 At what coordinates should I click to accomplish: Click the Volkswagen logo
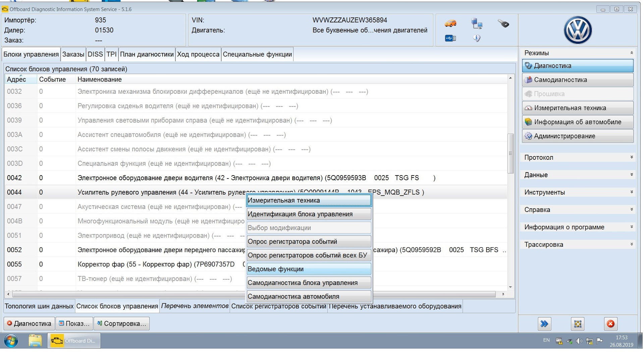pos(578,30)
